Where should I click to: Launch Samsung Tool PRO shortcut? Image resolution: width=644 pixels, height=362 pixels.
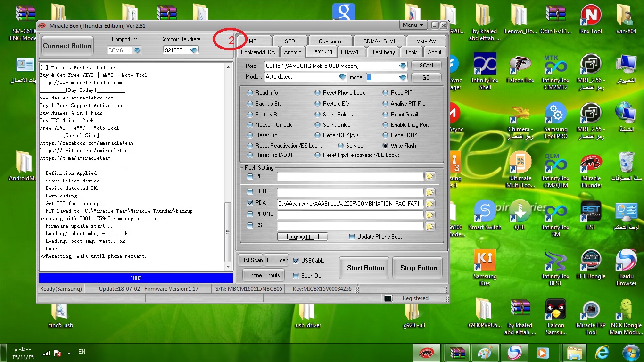click(x=555, y=121)
